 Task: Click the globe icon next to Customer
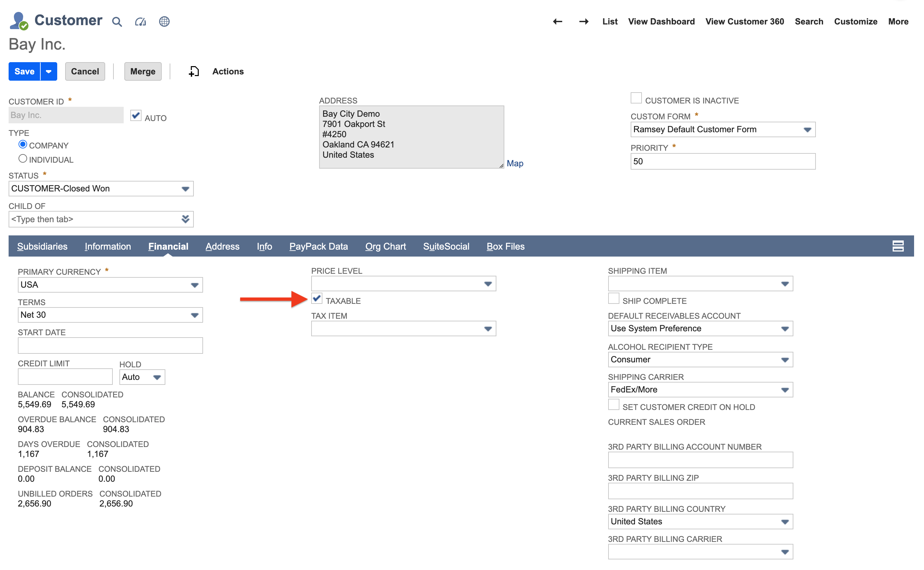coord(164,21)
